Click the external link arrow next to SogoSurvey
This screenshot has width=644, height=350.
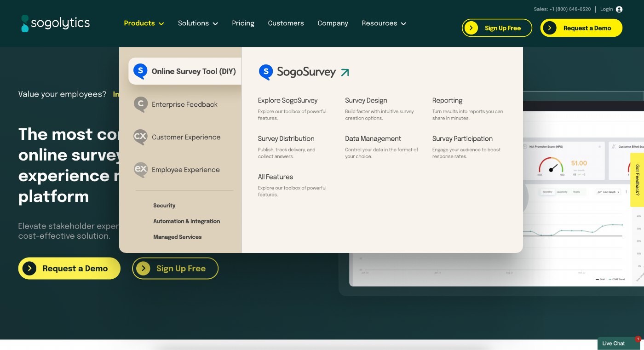(345, 72)
